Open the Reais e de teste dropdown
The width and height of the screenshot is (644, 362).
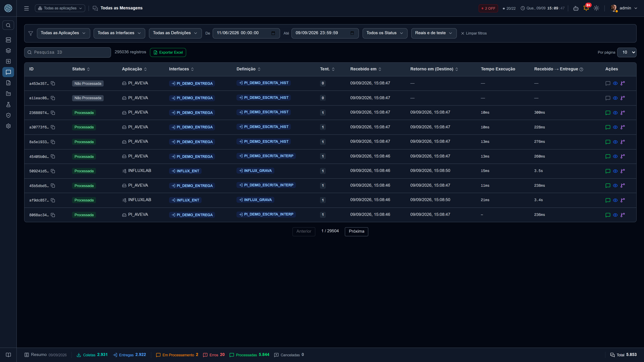[434, 33]
